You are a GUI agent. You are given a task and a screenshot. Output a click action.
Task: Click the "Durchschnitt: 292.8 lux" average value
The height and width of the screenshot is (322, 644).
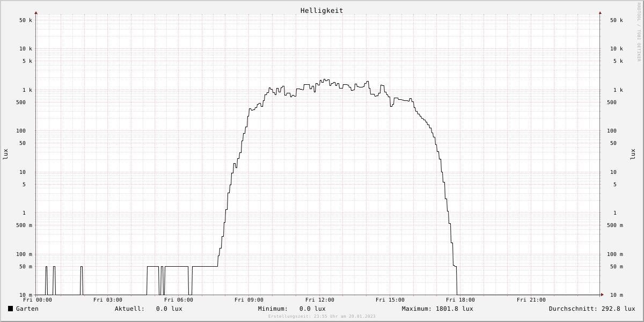[592, 309]
